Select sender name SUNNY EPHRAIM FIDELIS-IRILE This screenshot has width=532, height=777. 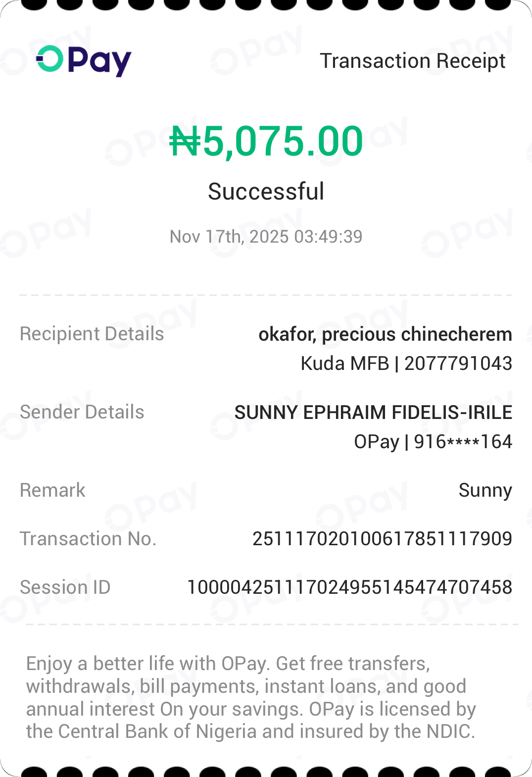pos(373,413)
